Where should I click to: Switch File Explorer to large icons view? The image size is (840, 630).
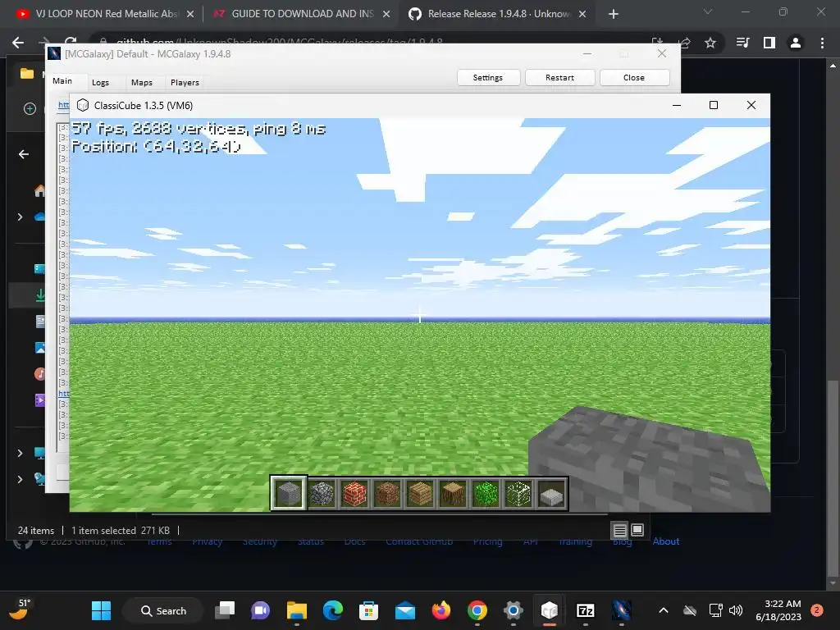(637, 530)
